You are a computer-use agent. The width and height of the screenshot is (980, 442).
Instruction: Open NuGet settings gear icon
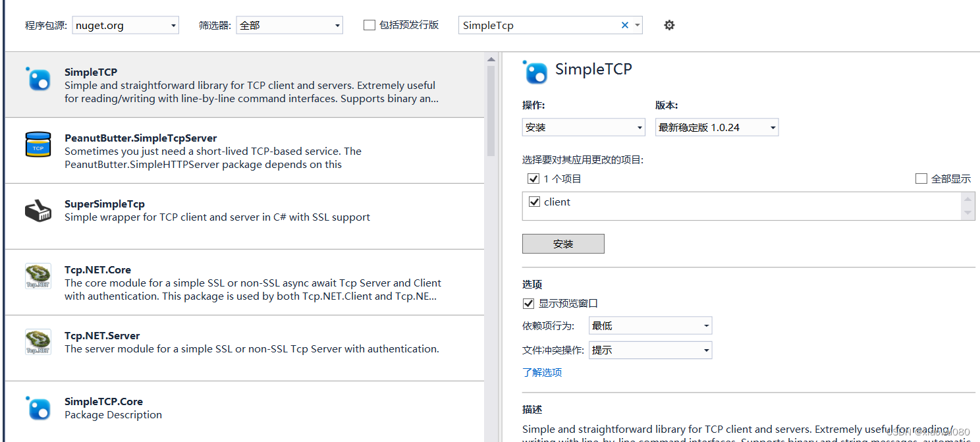[669, 25]
